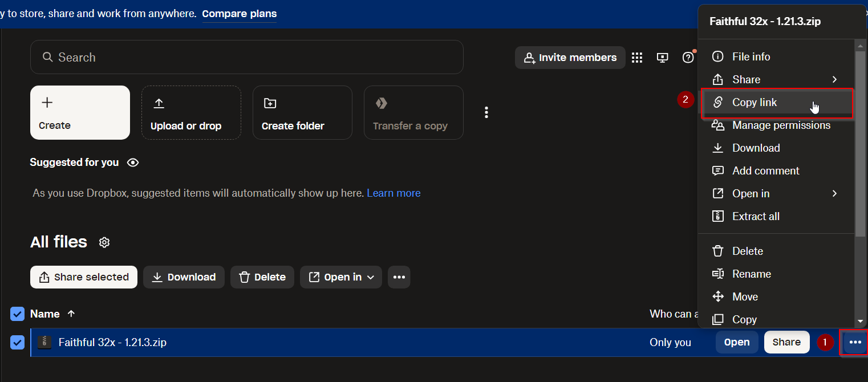Click the Suggested for you label
This screenshot has width=868, height=382.
74,162
